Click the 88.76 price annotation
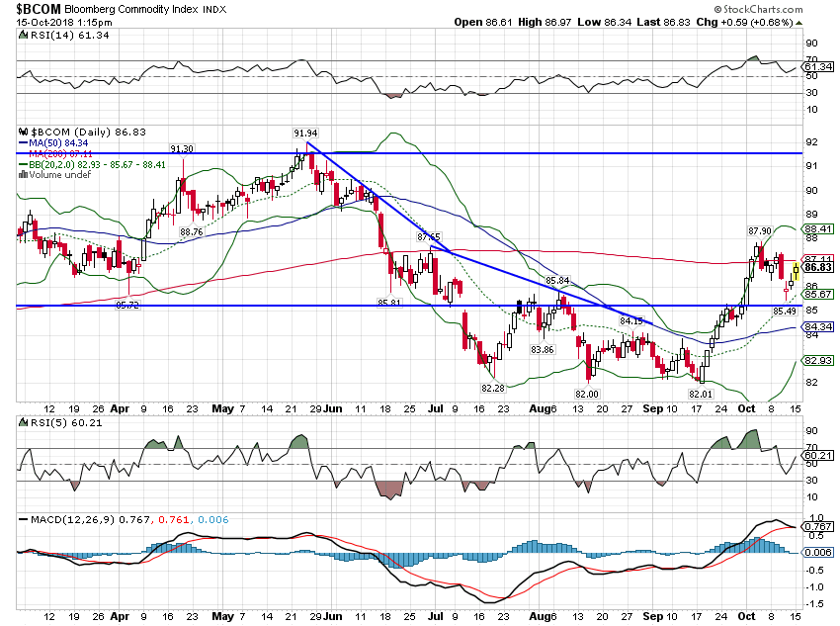 (x=192, y=231)
